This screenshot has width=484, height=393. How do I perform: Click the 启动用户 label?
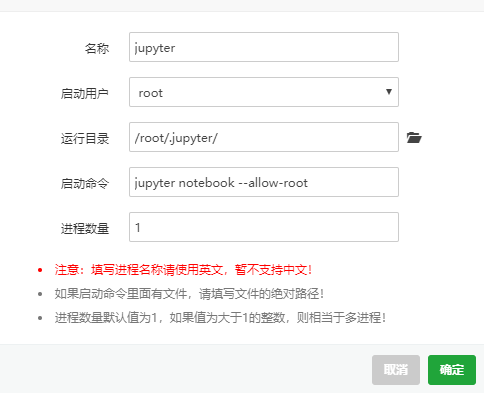85,94
